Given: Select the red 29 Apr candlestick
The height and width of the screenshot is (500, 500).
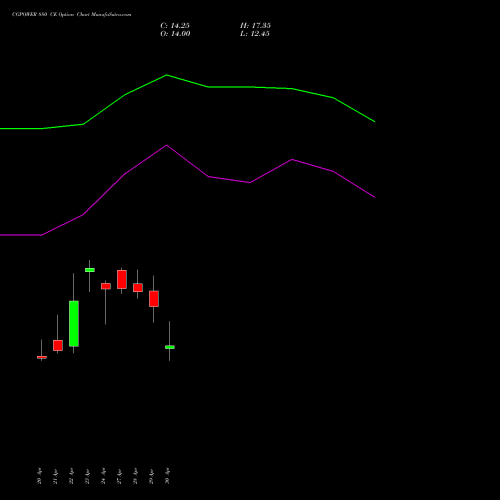Looking at the screenshot, I should click(x=154, y=299).
